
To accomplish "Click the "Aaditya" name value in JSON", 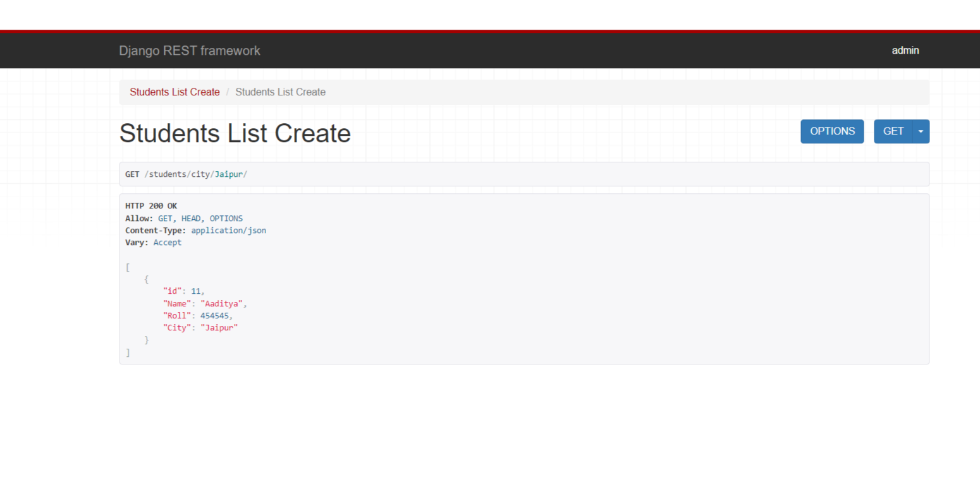I will point(221,304).
